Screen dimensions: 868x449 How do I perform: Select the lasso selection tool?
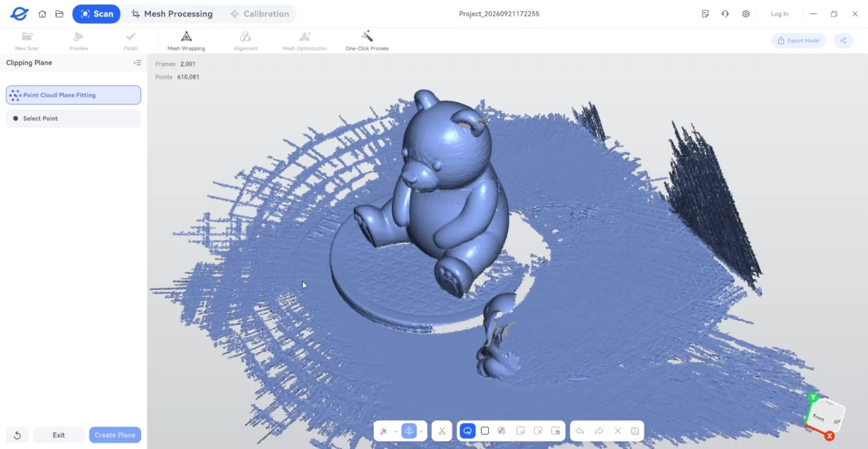(467, 431)
